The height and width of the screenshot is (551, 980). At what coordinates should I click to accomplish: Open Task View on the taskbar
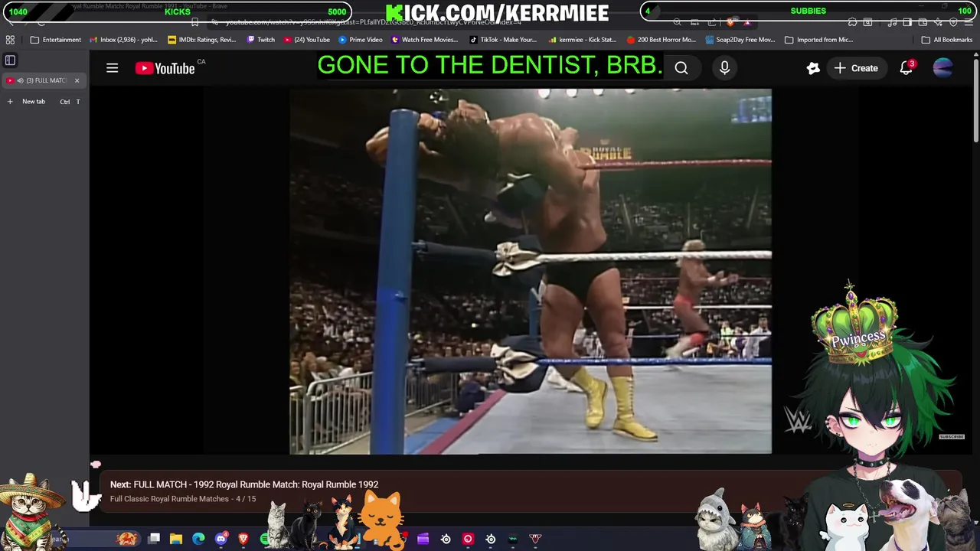click(154, 539)
